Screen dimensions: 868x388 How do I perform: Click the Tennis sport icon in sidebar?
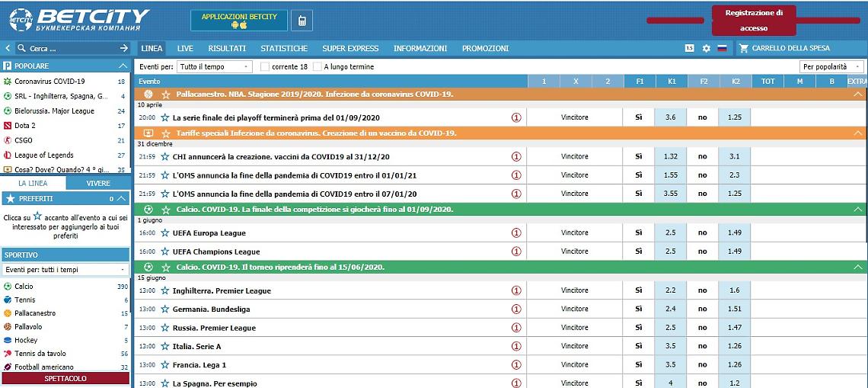[7, 300]
